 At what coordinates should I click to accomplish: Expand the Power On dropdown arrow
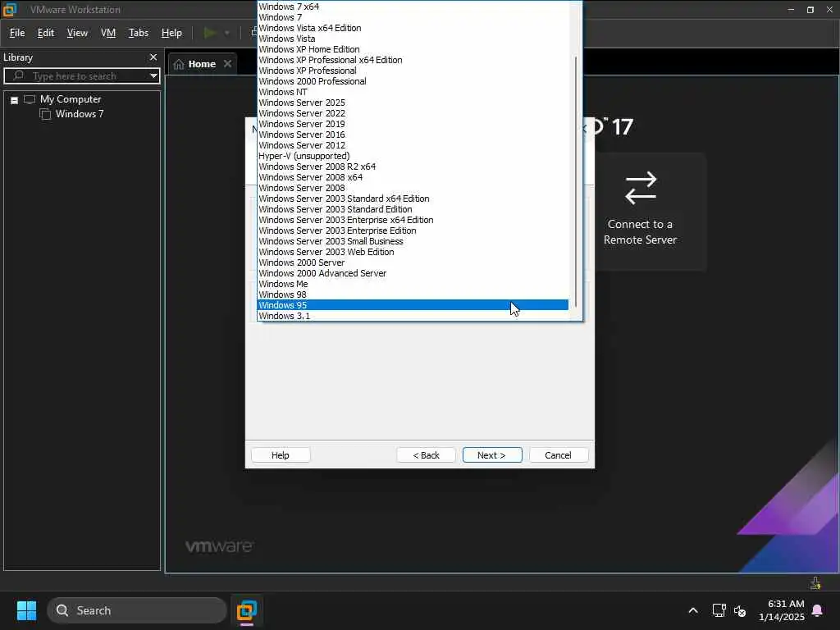227,33
